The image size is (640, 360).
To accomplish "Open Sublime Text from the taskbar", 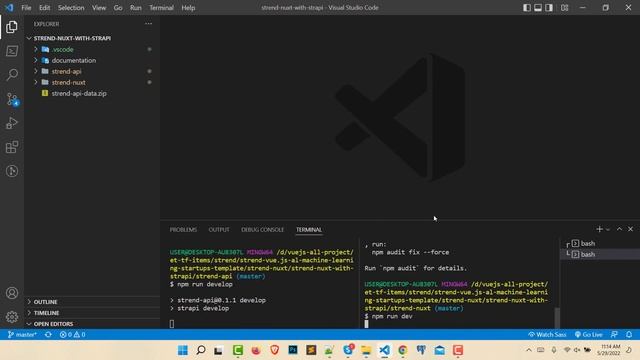I will pos(311,350).
